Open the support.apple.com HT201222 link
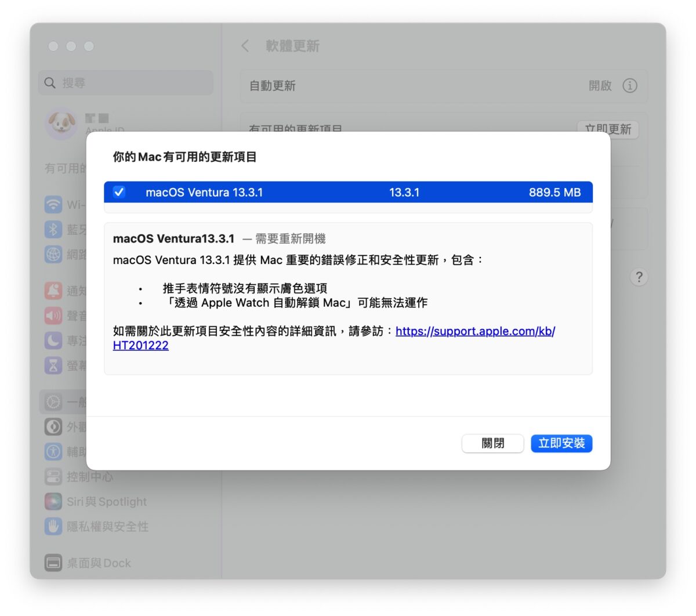 474,331
